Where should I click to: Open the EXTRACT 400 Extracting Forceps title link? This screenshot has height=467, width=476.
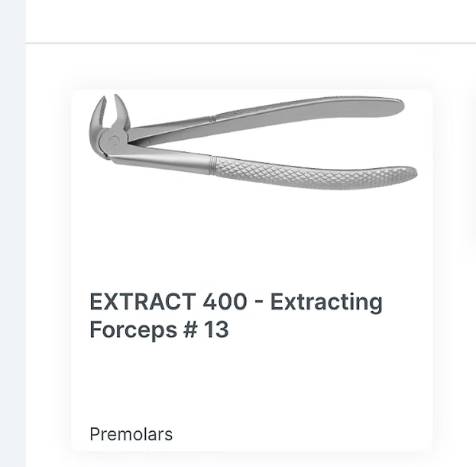pos(235,316)
